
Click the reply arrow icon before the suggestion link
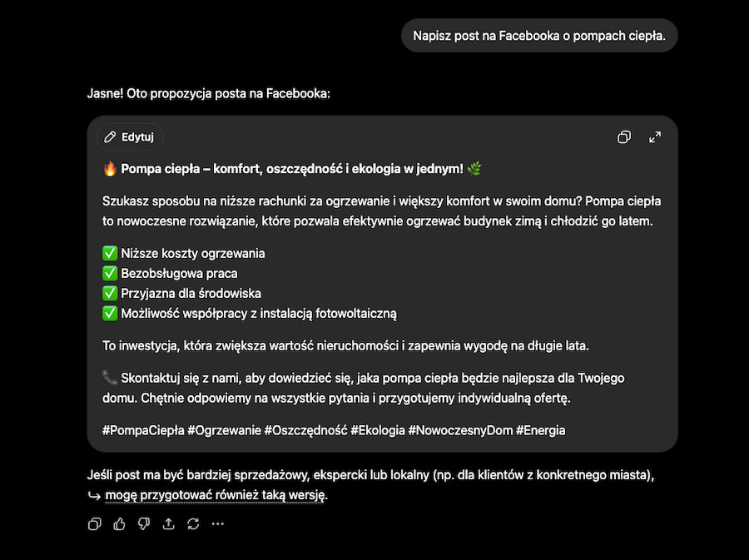(94, 496)
